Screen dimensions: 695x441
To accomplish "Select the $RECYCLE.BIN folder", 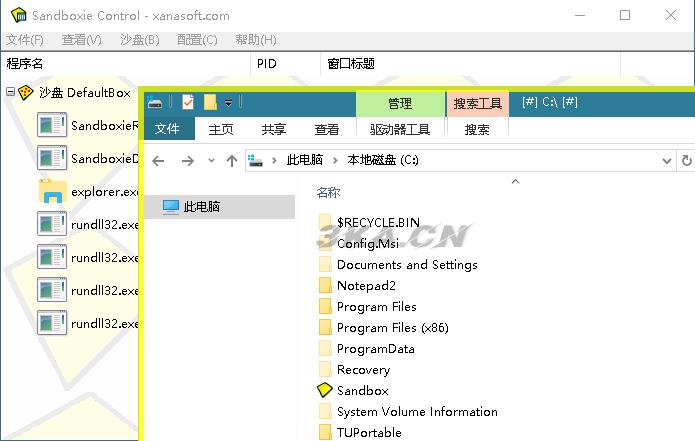I will 378,222.
